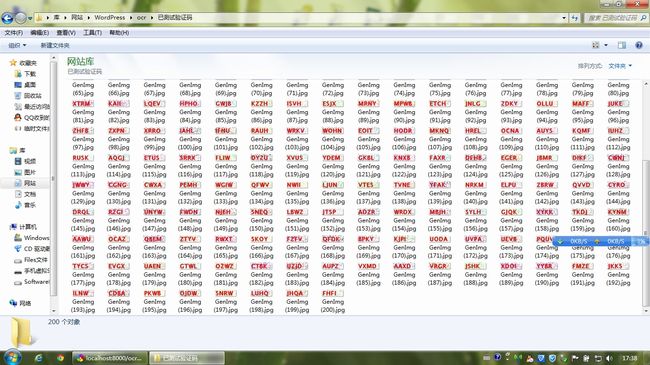This screenshot has width=650, height=365.
Task: Click the search magnifier icon
Action: 643,18
